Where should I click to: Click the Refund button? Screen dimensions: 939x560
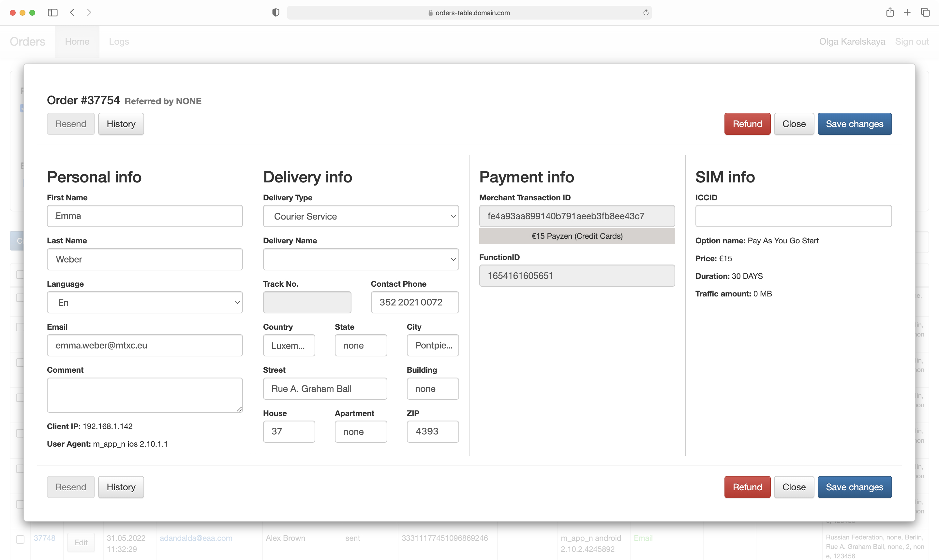747,123
